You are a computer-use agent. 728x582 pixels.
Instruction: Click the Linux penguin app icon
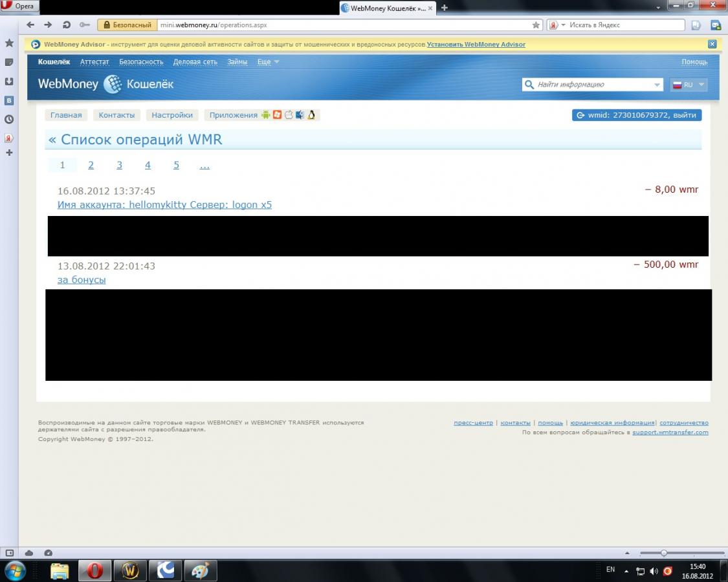[311, 115]
